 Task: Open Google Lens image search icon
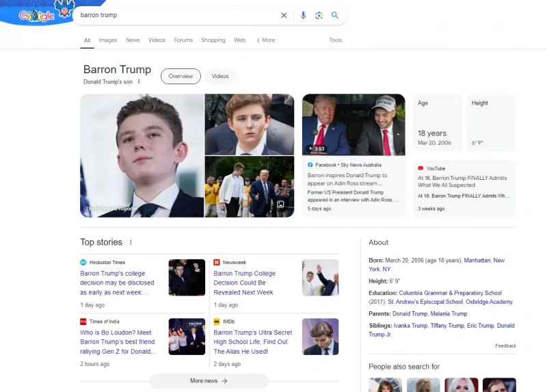click(319, 15)
